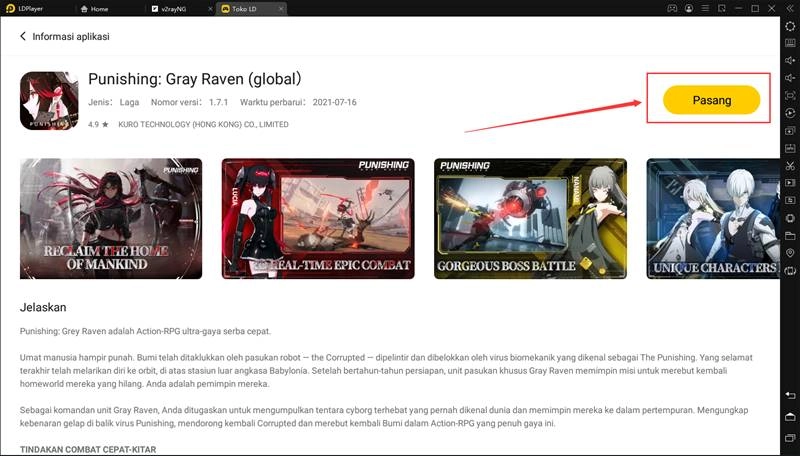Open the user account icon in title bar
Image resolution: width=800 pixels, height=456 pixels.
pos(689,8)
